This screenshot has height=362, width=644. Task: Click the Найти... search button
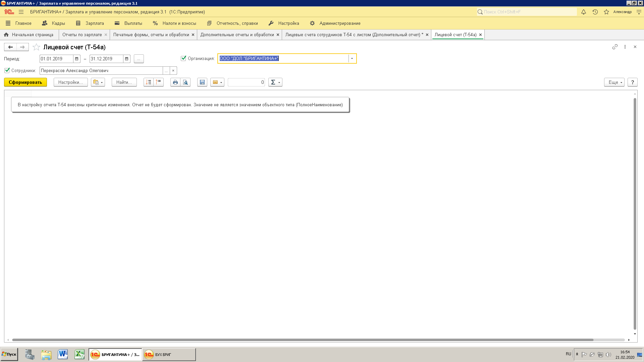124,82
